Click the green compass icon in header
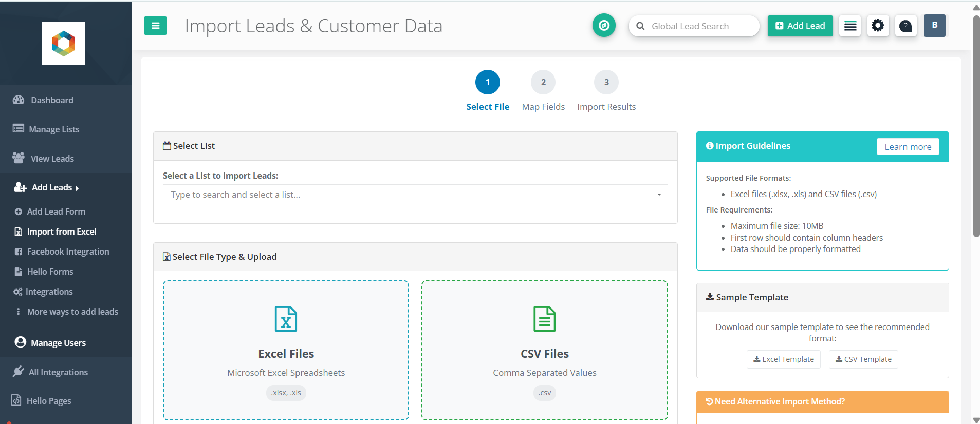Image resolution: width=980 pixels, height=424 pixels. [x=604, y=26]
